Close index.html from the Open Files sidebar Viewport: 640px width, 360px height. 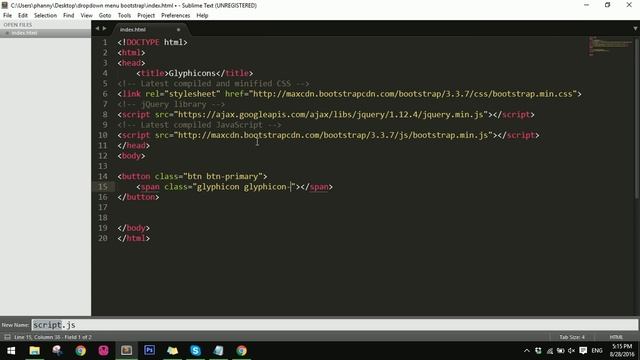[7, 33]
